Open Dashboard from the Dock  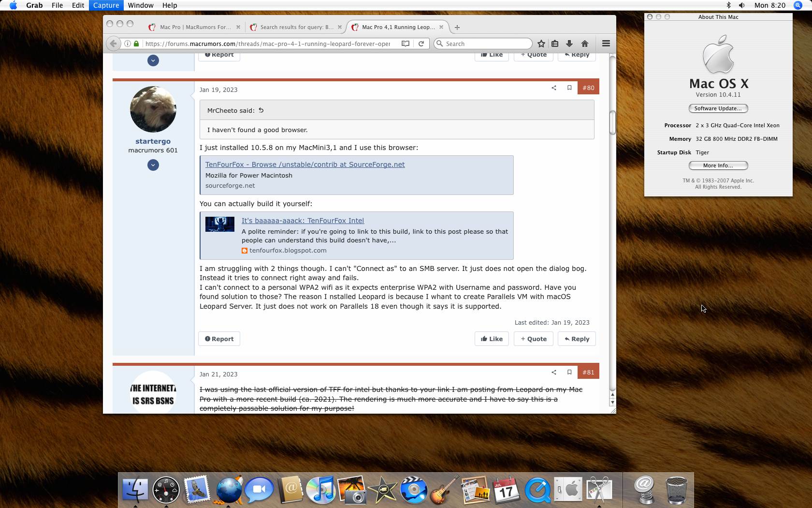pos(166,490)
